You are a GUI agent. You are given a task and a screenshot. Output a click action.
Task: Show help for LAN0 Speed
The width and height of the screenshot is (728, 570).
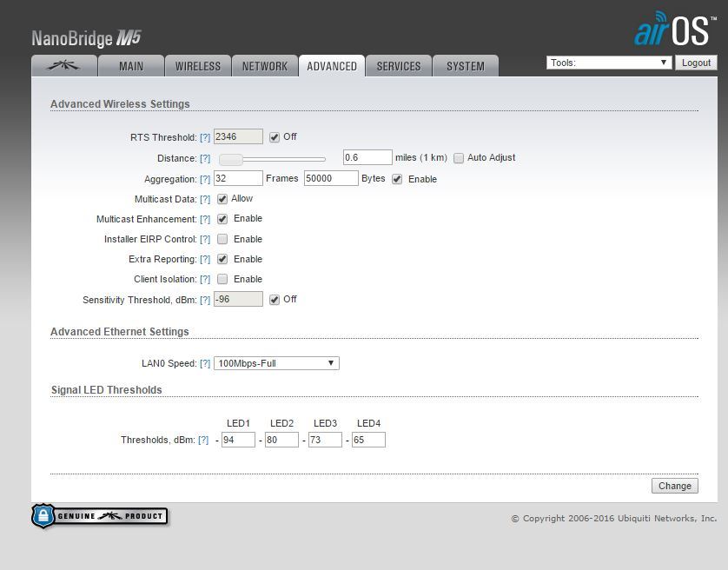(205, 363)
